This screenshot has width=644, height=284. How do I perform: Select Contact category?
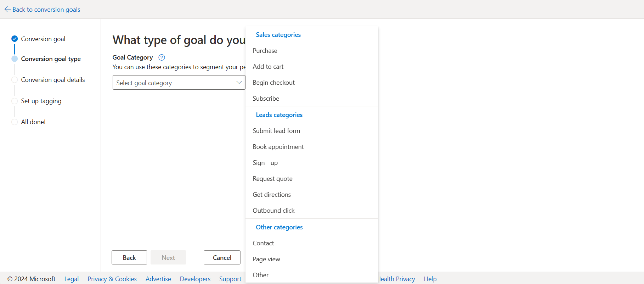[312, 243]
